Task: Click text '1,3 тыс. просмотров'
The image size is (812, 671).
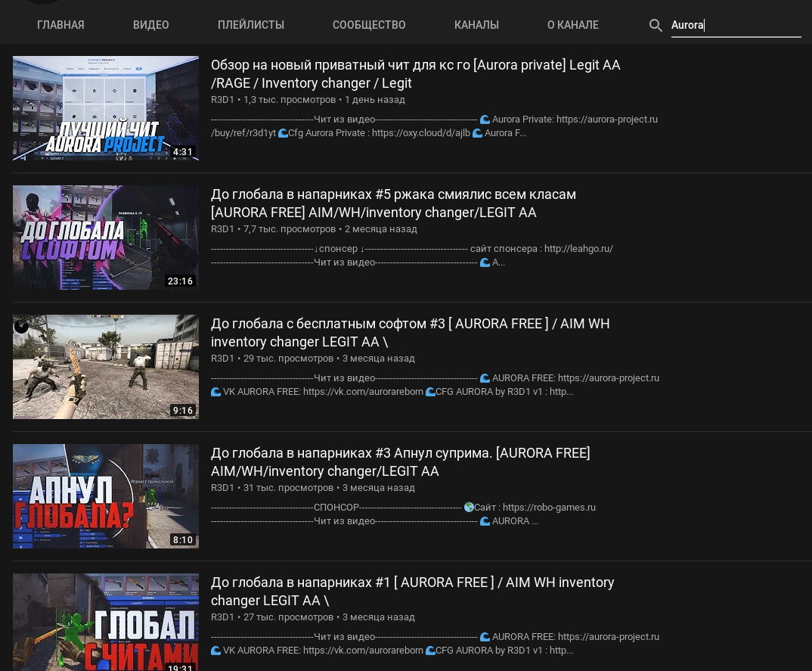Action: 290,100
